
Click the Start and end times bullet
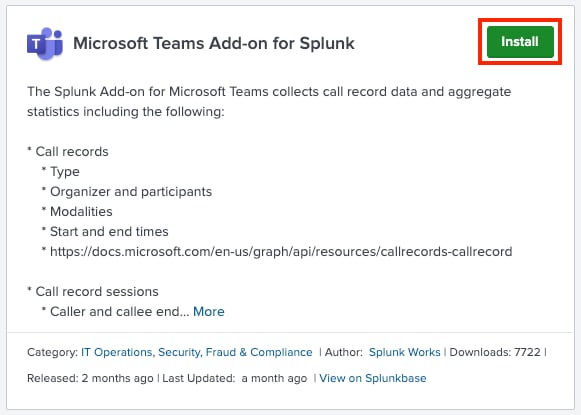(x=109, y=232)
